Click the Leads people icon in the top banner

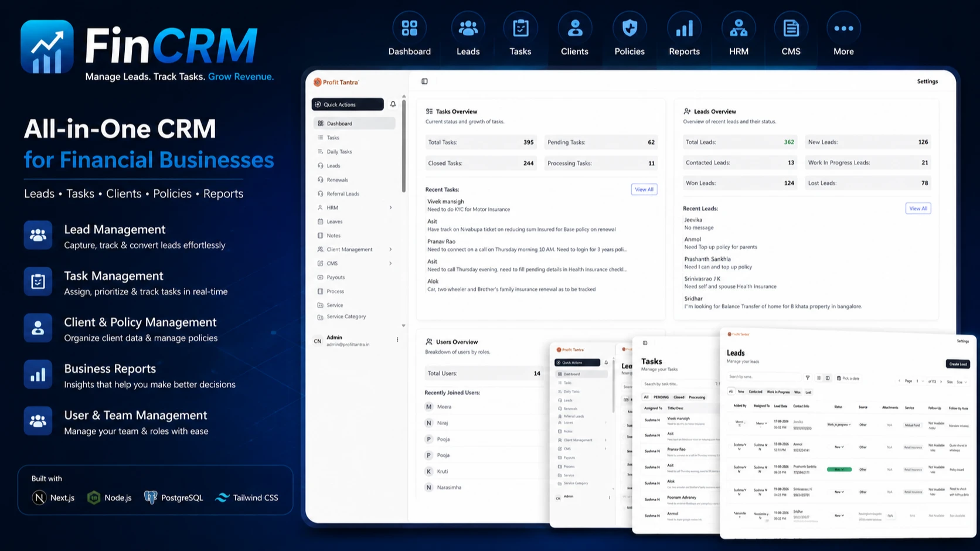click(468, 28)
